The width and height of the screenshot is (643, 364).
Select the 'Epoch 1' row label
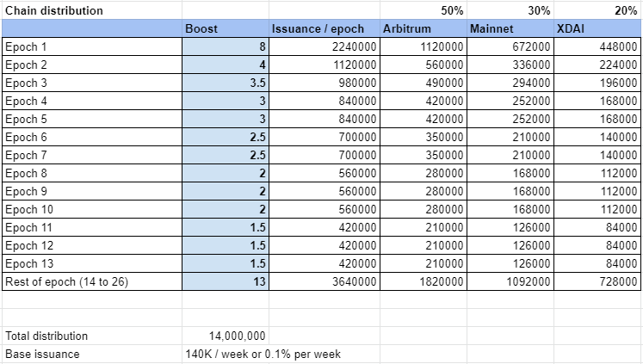coord(92,46)
